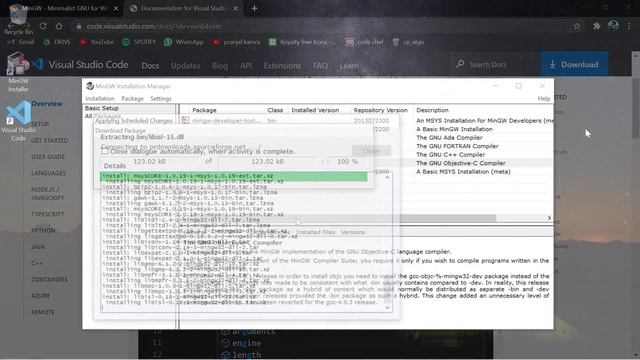Open Blog in the VS Code site navigation
This screenshot has height=360, width=640.
[x=220, y=65]
